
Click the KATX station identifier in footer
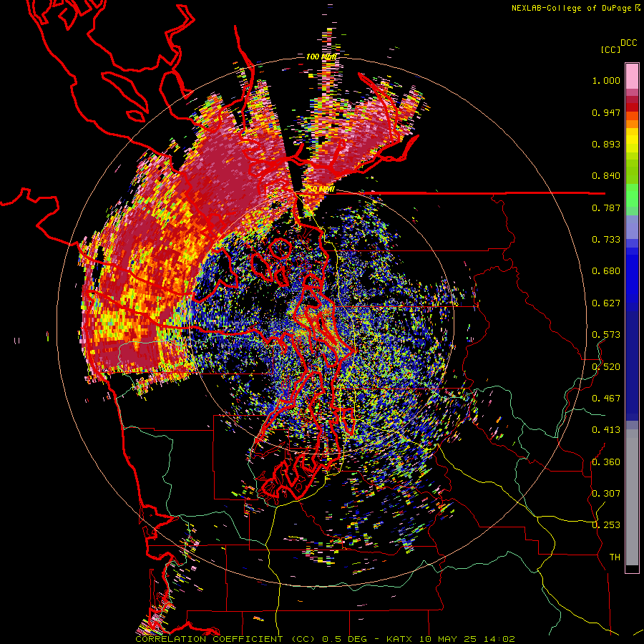tap(399, 639)
